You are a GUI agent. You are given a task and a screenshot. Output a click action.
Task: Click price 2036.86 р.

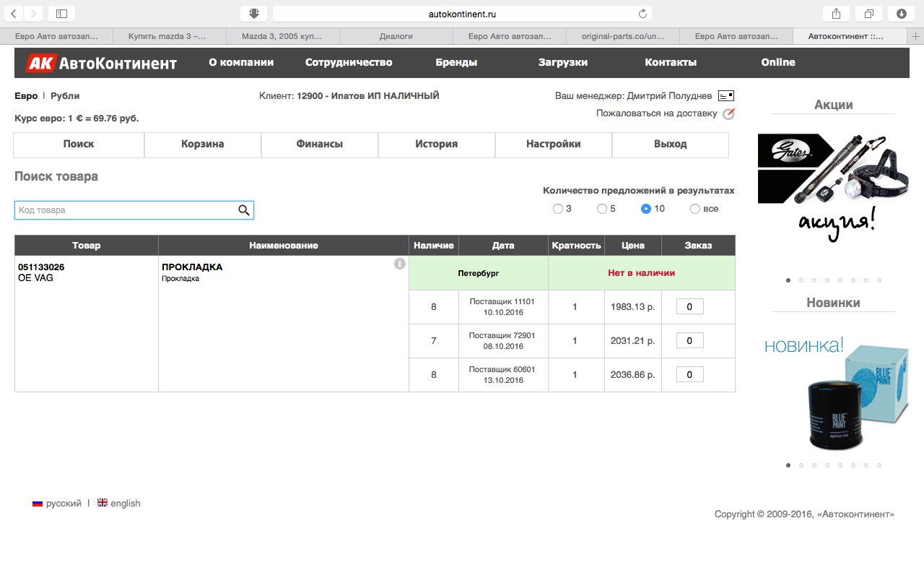(x=632, y=375)
